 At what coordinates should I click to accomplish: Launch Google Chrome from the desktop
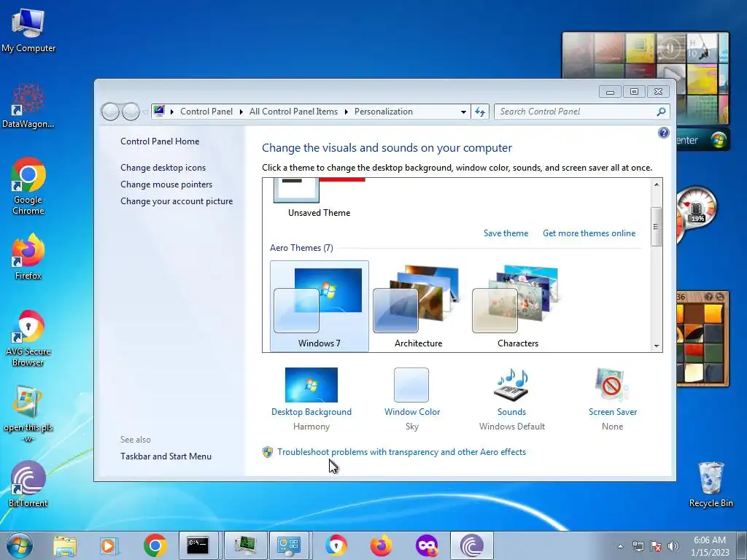coord(28,186)
